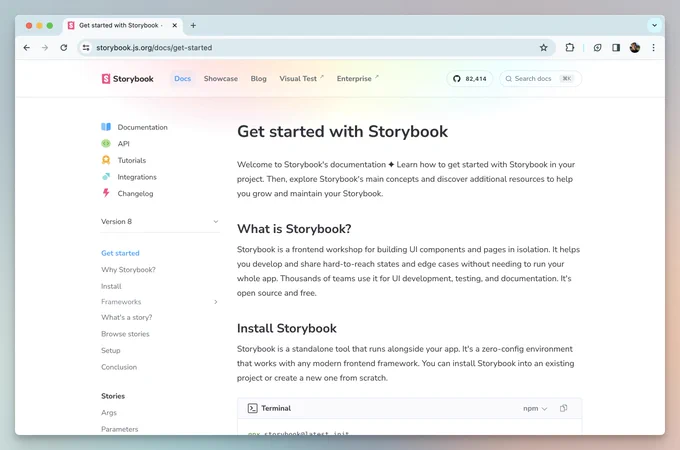Open the Setup sidebar link

(x=111, y=350)
